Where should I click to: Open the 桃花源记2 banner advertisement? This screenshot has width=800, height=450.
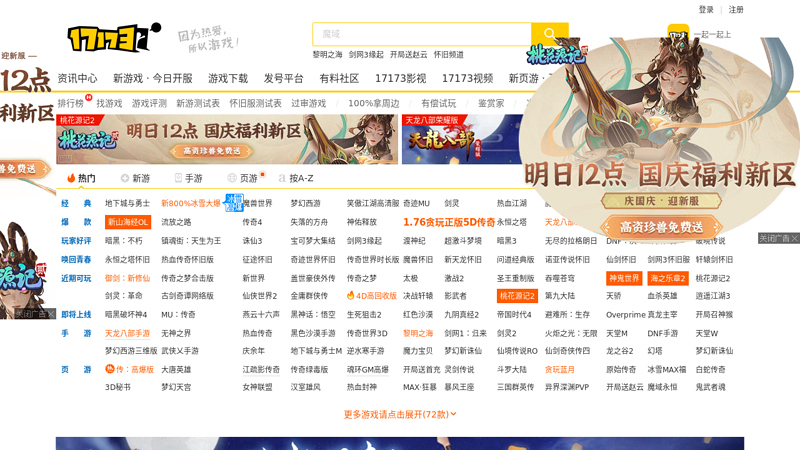[x=227, y=139]
